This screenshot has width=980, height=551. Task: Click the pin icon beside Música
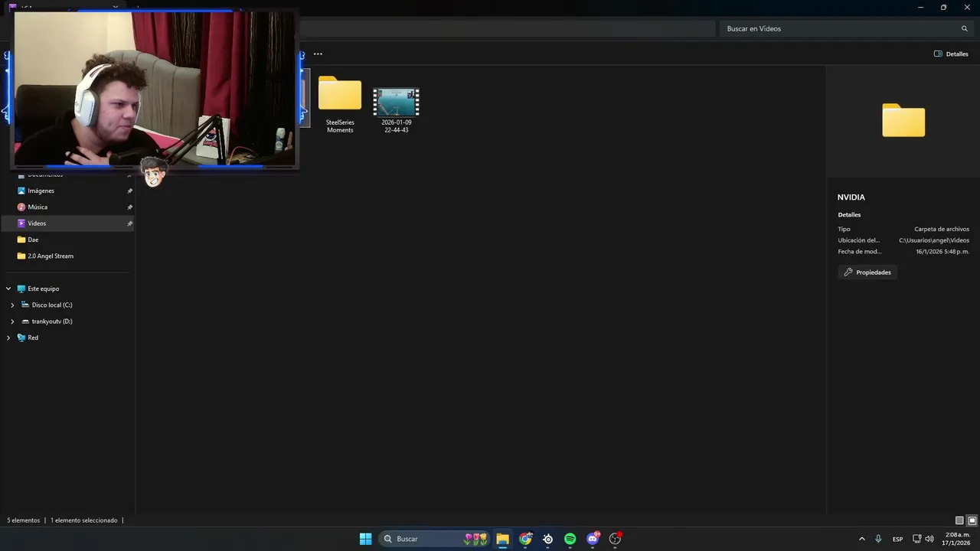pos(129,207)
